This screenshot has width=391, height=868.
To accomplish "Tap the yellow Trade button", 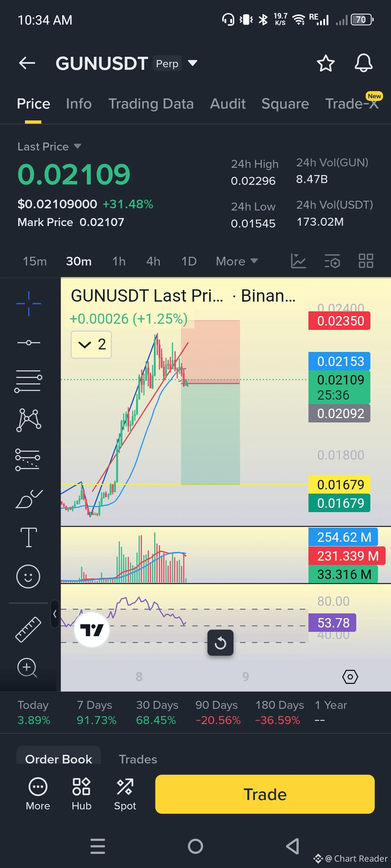I will click(x=265, y=794).
